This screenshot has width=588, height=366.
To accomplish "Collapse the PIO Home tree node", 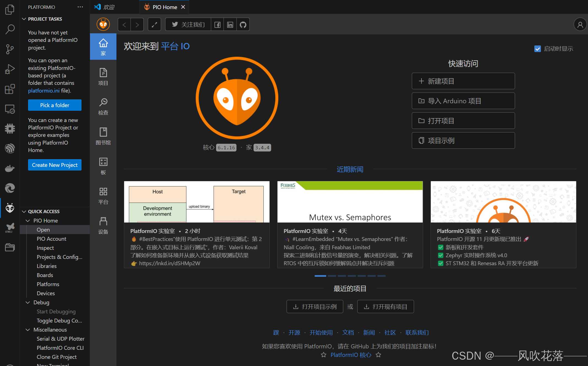I will coord(28,221).
